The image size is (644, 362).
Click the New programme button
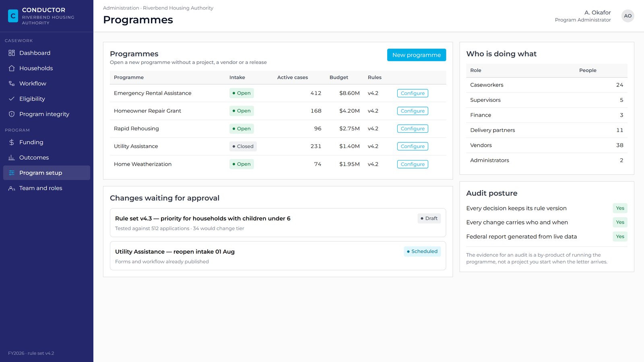click(417, 55)
